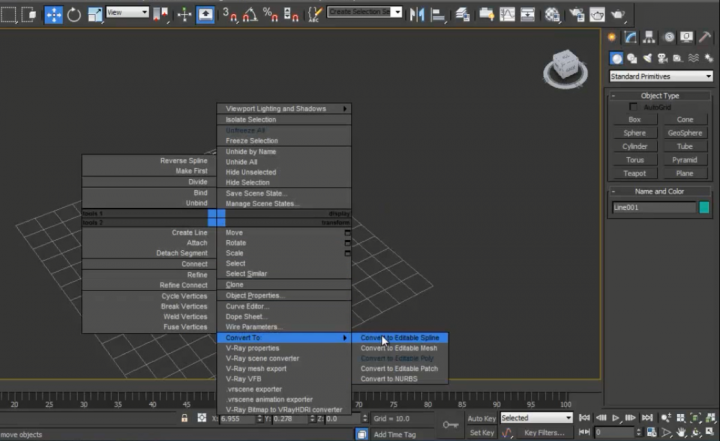The width and height of the screenshot is (720, 441).
Task: Select Object Properties in context menu
Action: click(255, 295)
